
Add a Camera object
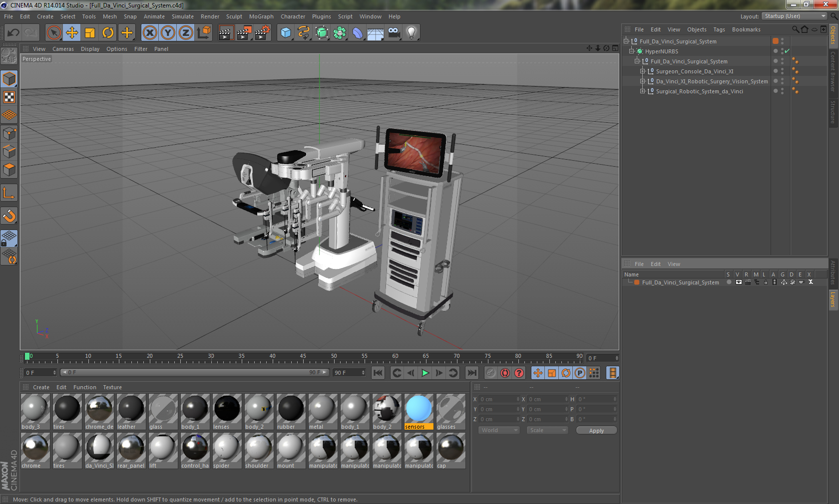click(x=394, y=33)
